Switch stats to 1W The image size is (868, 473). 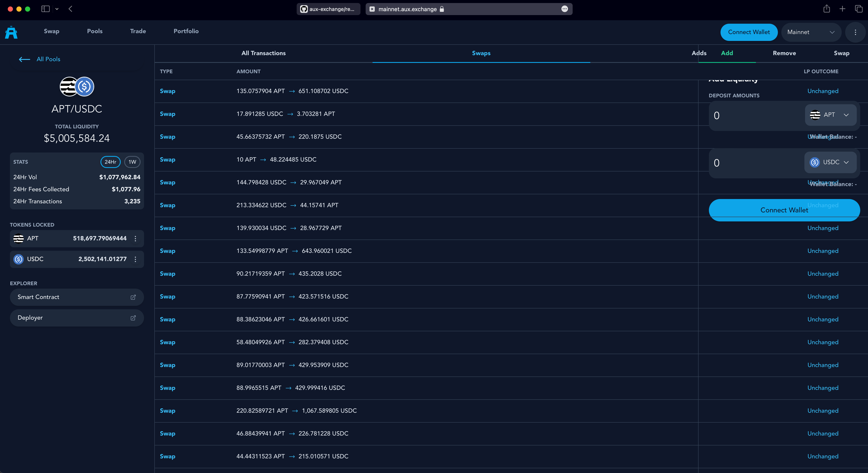132,162
